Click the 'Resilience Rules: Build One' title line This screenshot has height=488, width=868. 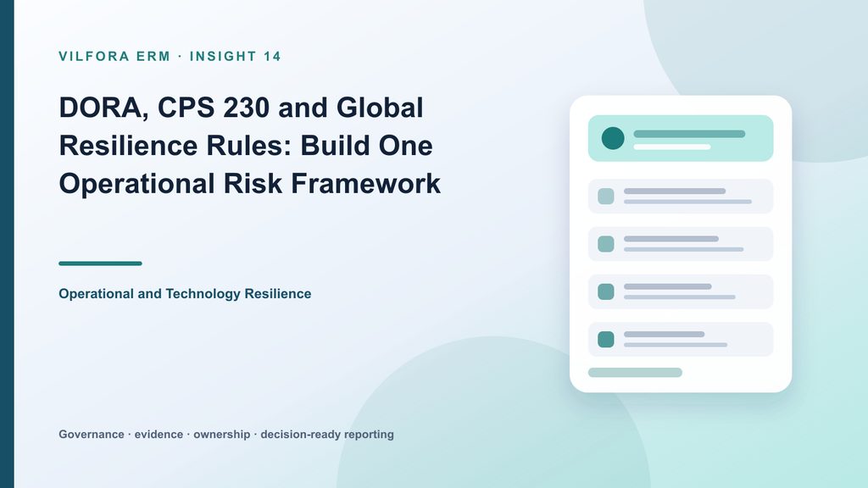[x=246, y=146]
